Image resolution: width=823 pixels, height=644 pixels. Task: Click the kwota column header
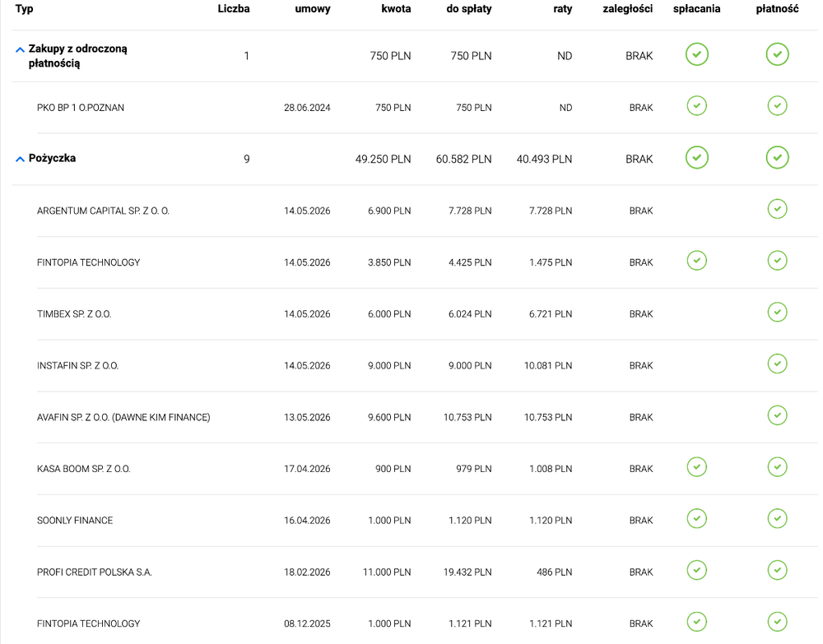[396, 9]
